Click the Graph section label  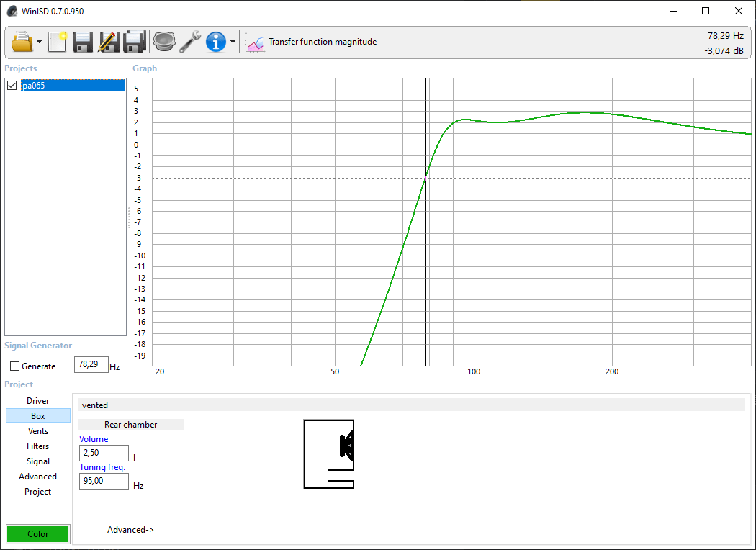145,68
